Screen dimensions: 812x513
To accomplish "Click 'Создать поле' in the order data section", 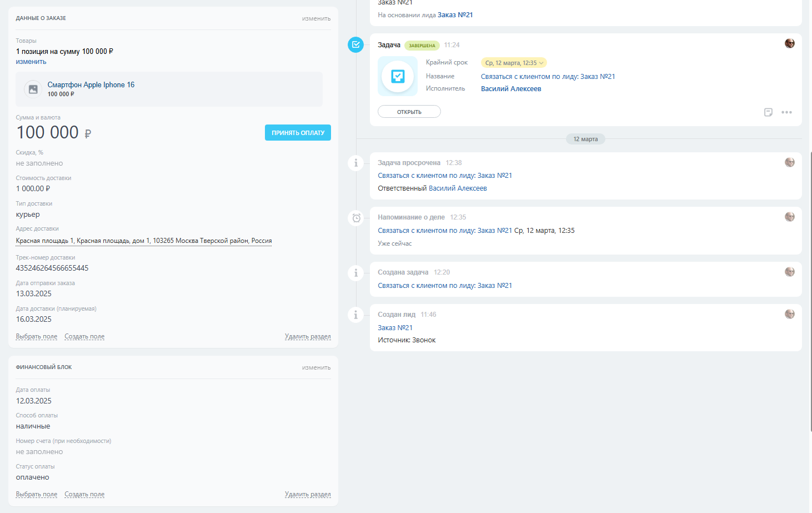I will coord(84,336).
